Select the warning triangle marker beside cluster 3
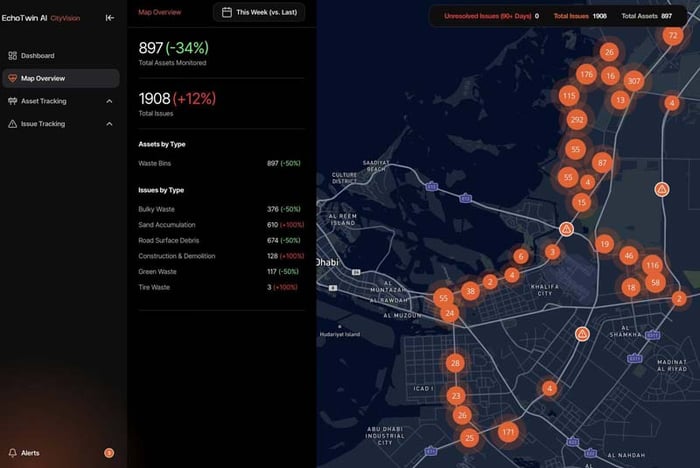This screenshot has height=468, width=700. click(566, 229)
